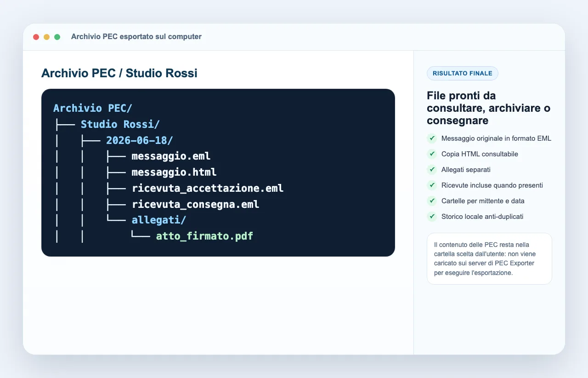Click the yellow minimize window dot
The height and width of the screenshot is (378, 588).
tap(46, 37)
